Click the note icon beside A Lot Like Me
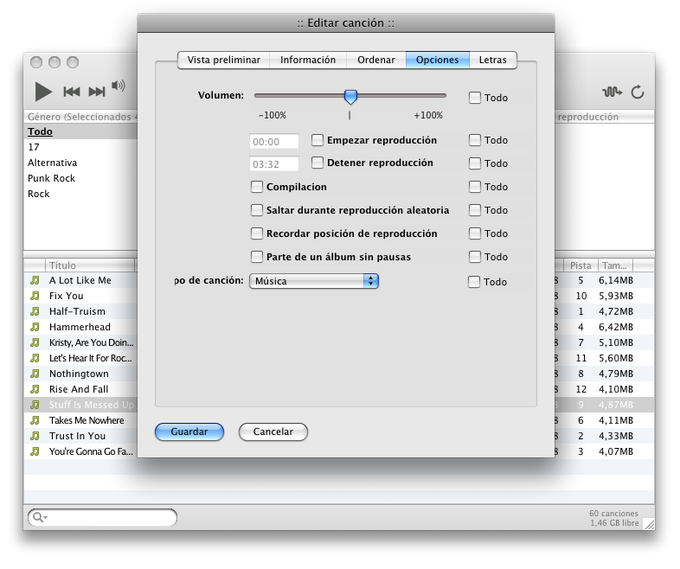The width and height of the screenshot is (680, 569). pyautogui.click(x=35, y=281)
